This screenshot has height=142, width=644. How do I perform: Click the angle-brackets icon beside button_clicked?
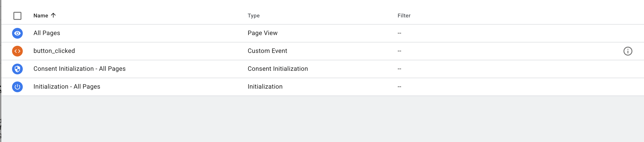(17, 51)
